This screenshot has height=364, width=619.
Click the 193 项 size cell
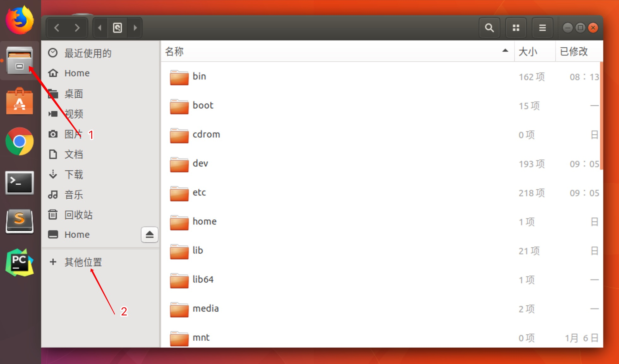tap(532, 164)
